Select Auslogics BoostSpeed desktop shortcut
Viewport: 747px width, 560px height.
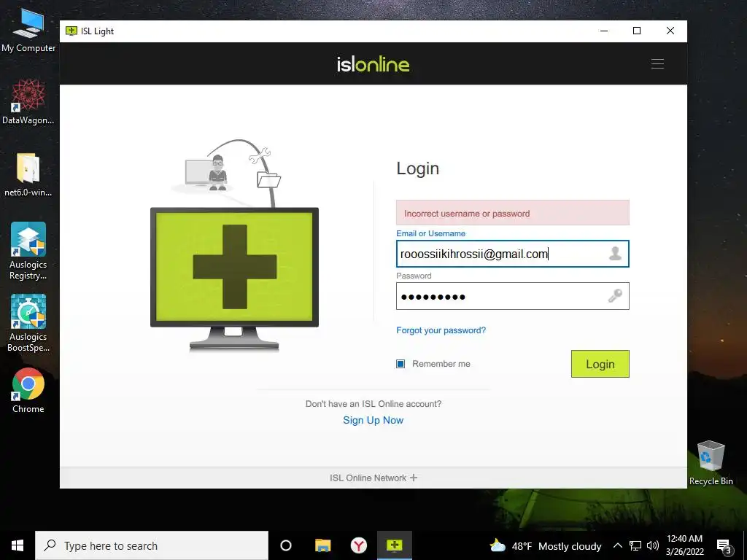pyautogui.click(x=28, y=323)
